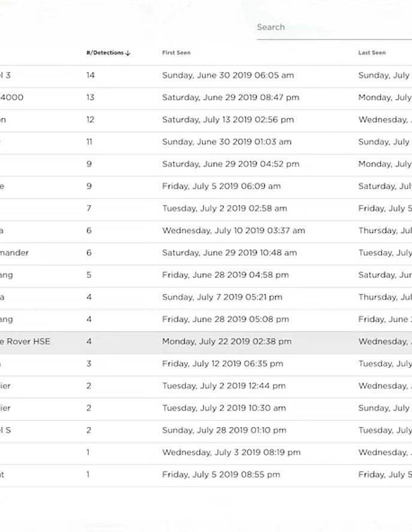Sort by Last Seen column header
The height and width of the screenshot is (532, 412).
[x=372, y=53]
